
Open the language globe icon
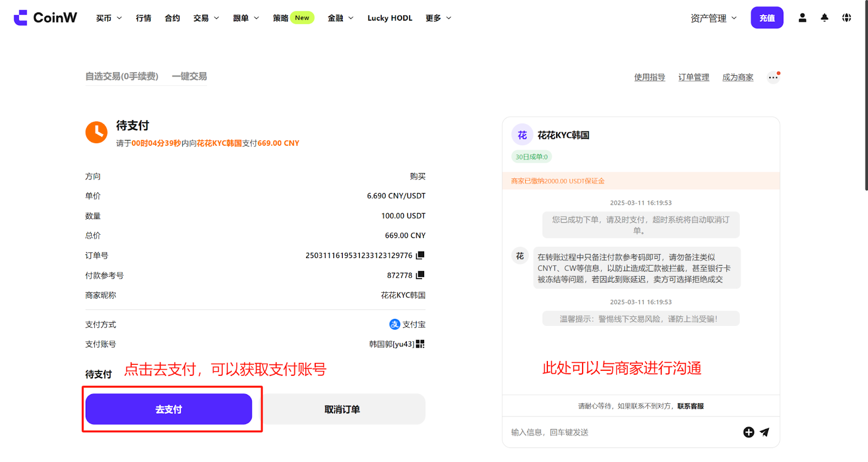coord(846,18)
